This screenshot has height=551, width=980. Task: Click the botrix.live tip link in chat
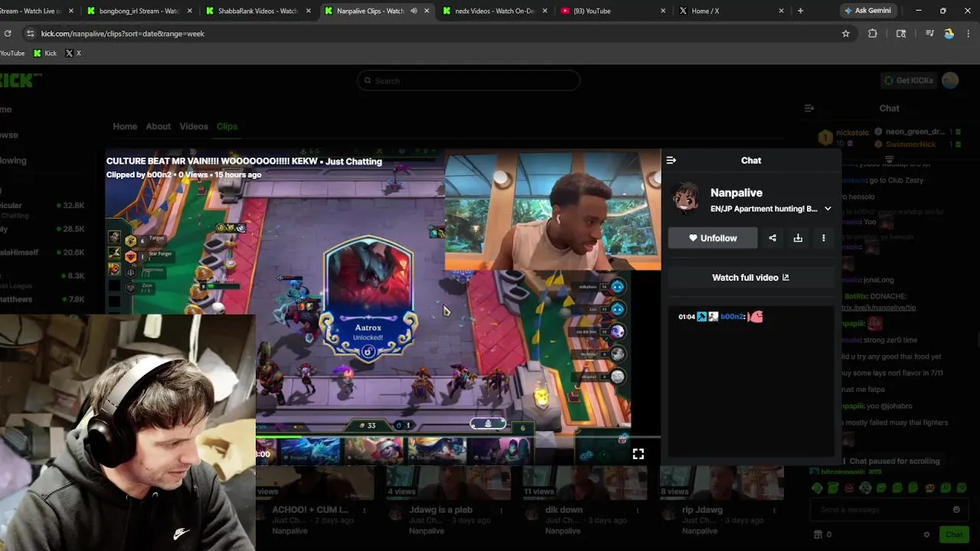[x=879, y=308]
